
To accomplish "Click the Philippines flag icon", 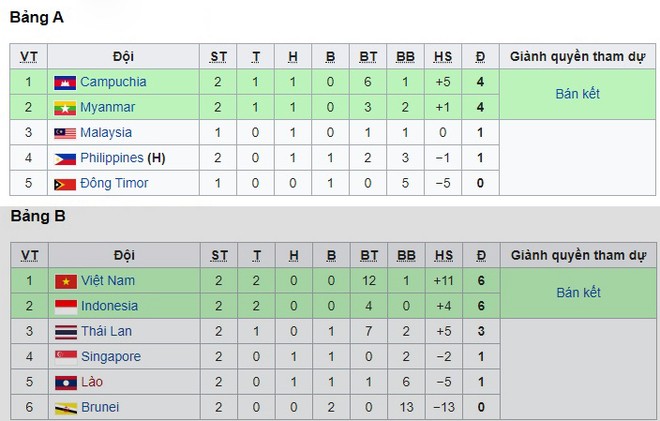I will (x=65, y=159).
